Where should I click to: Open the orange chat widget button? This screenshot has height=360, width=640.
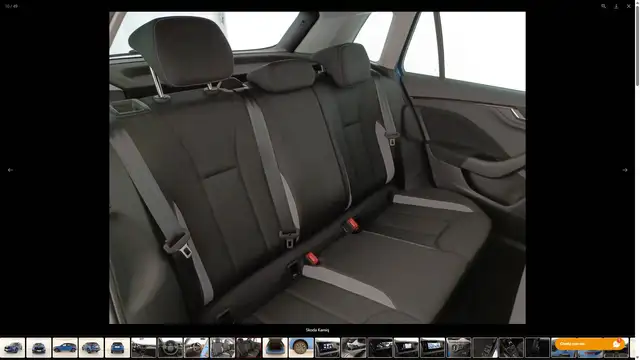589,344
